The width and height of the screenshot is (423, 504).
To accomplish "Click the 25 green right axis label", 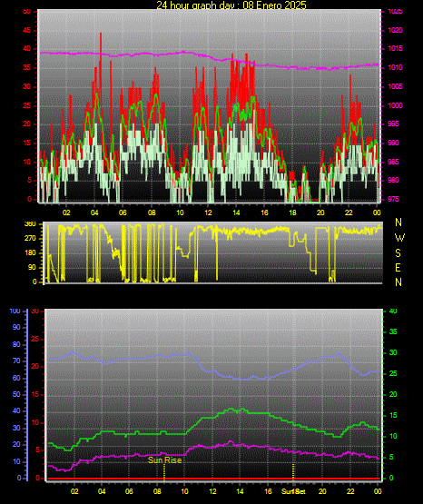I will pyautogui.click(x=393, y=373).
